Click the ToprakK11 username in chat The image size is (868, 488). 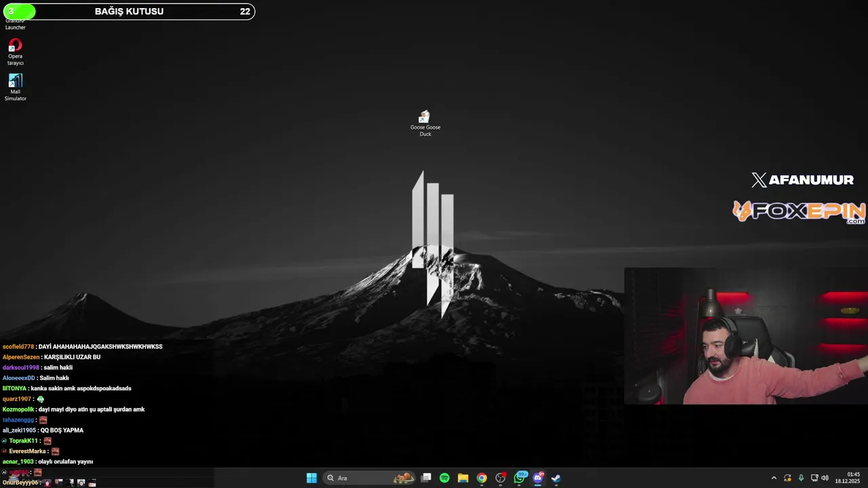pyautogui.click(x=24, y=441)
